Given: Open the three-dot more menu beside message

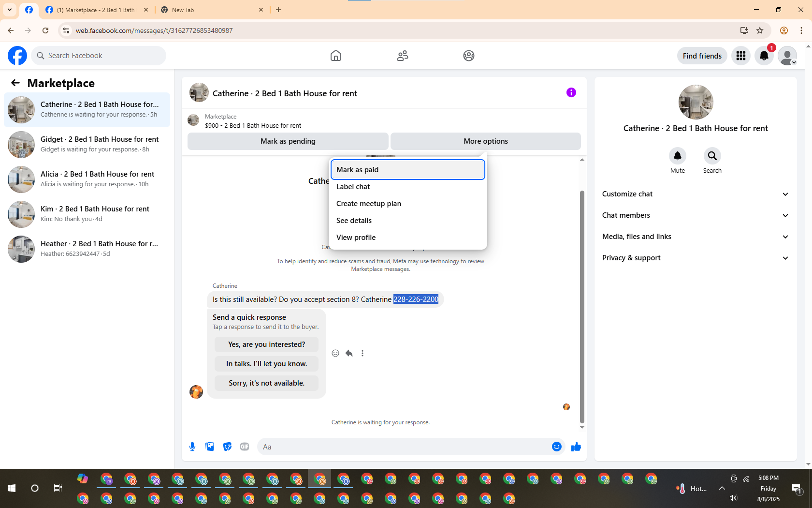Looking at the screenshot, I should [x=362, y=353].
